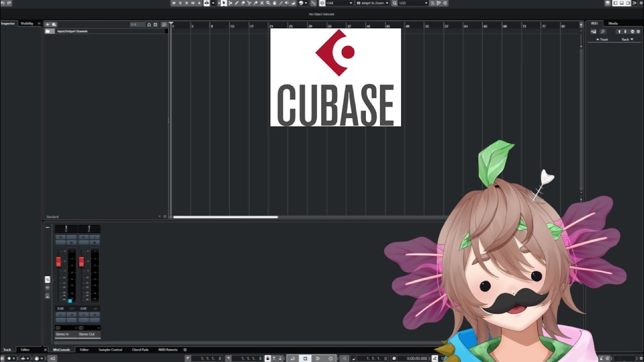
Task: Select the Range Selection tool
Action: (x=230, y=3)
